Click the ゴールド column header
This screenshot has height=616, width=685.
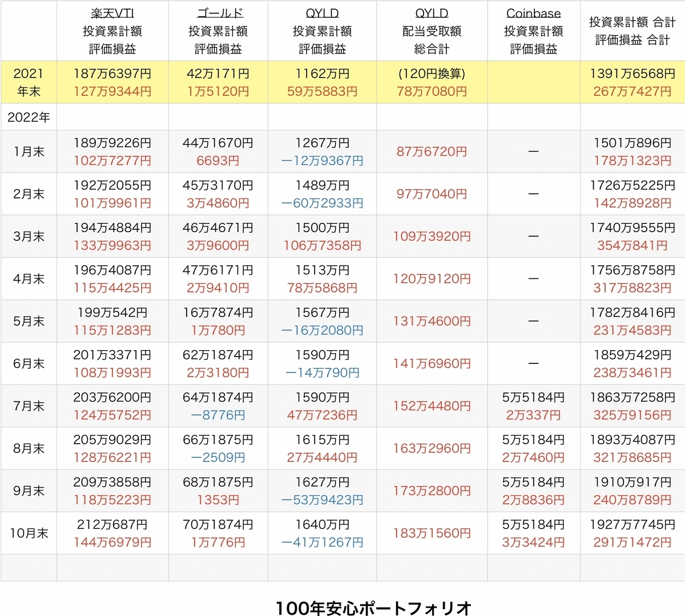pos(218,31)
